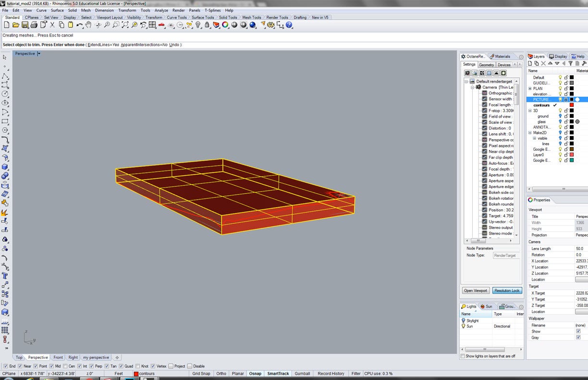Click the Cut scissors icon

tap(52, 25)
